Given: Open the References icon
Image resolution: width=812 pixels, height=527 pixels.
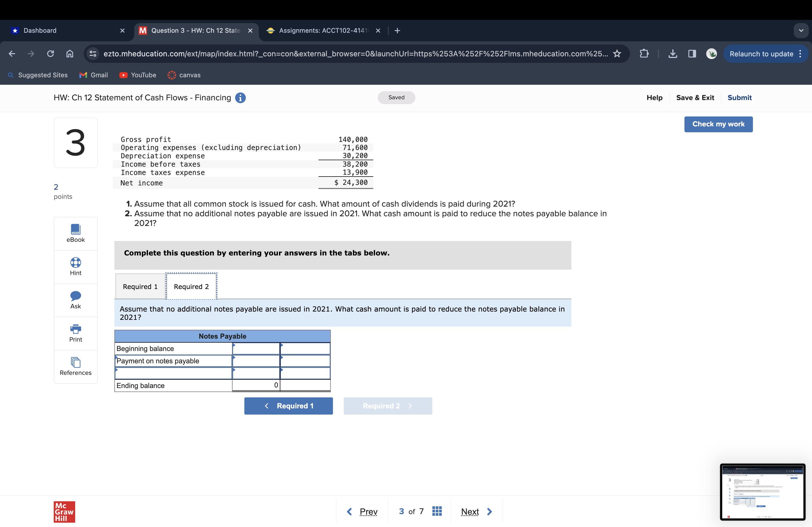Looking at the screenshot, I should click(x=75, y=362).
